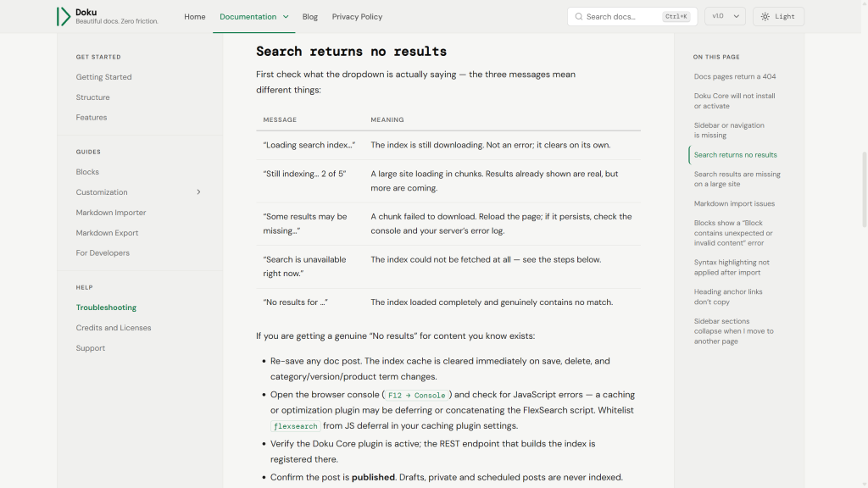Click the 'flexsearch' inline code
The height and width of the screenshot is (488, 868).
click(295, 426)
